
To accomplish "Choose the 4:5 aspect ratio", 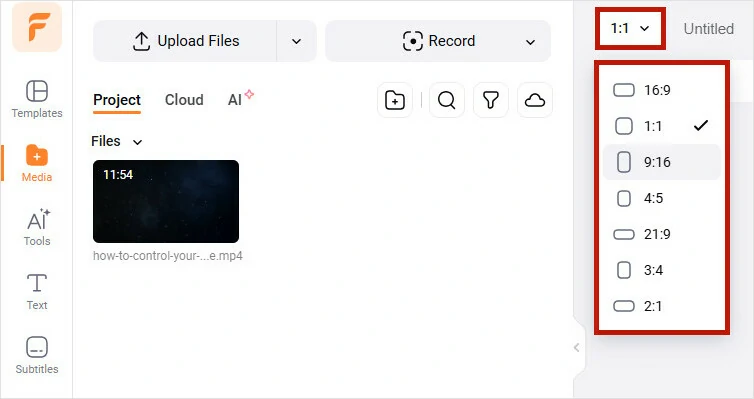I will [x=661, y=198].
